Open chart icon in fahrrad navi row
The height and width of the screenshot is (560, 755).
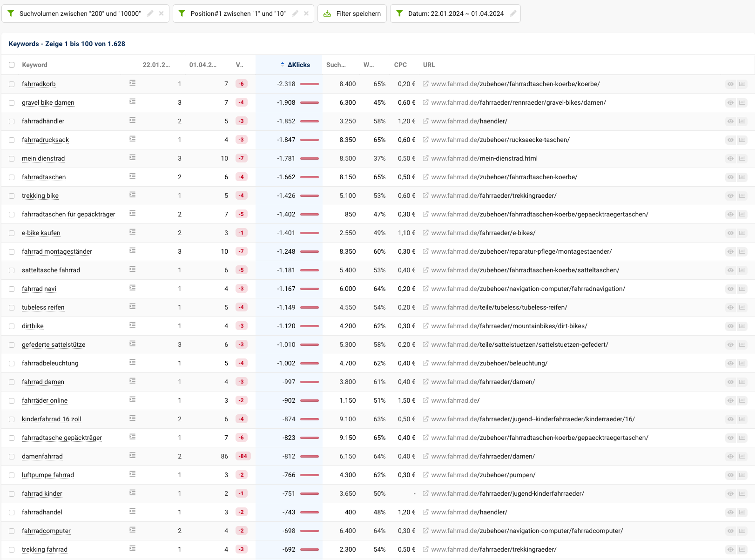tap(742, 289)
